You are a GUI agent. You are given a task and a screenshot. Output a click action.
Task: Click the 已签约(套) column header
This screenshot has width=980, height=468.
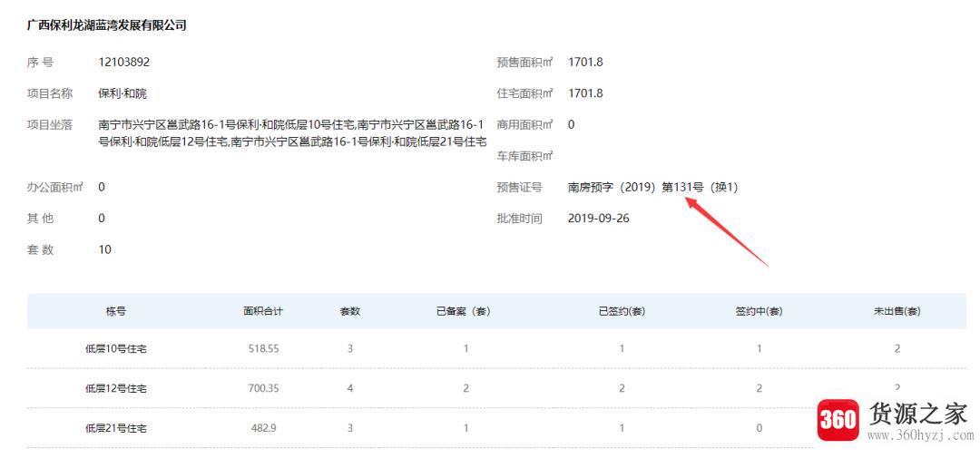tap(622, 311)
